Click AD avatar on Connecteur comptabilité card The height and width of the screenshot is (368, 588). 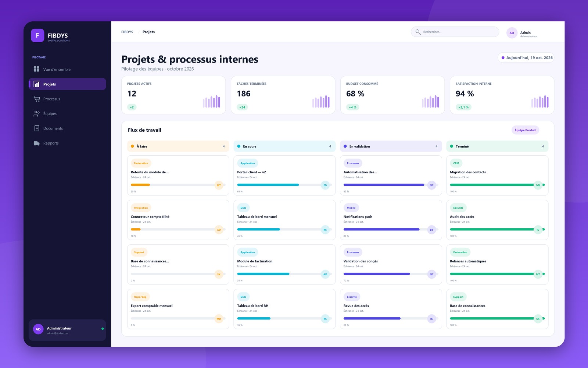click(x=219, y=230)
